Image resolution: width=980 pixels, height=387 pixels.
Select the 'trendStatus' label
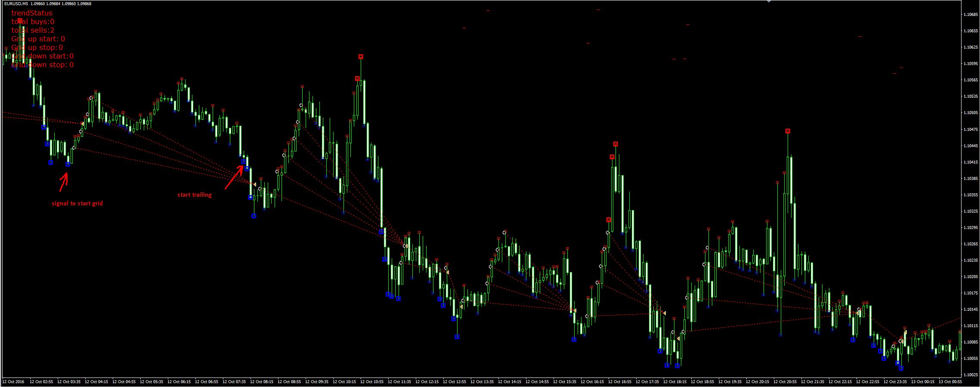point(32,13)
